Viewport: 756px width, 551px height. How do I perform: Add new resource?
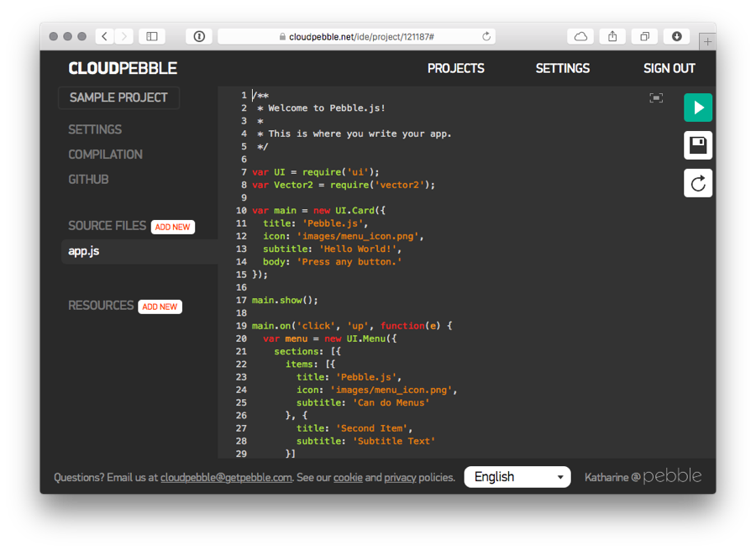(160, 307)
